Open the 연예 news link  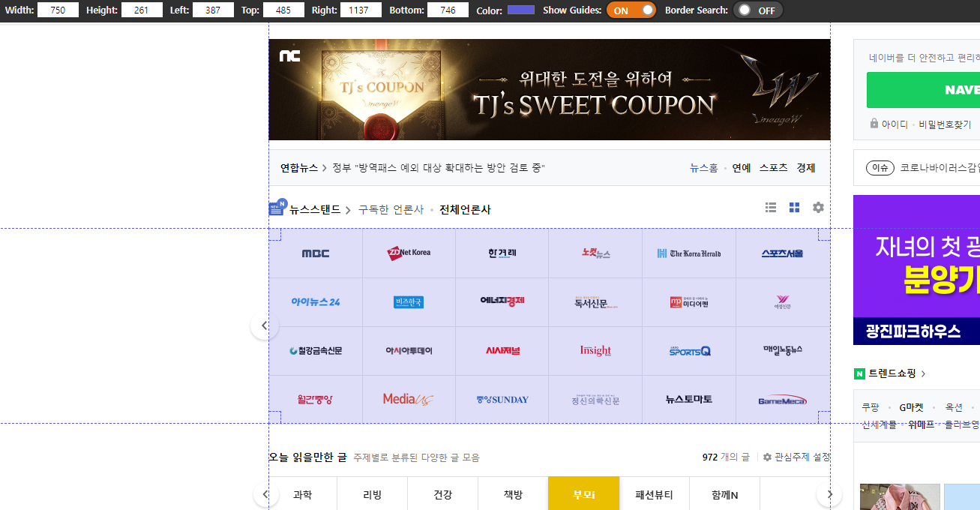point(742,168)
